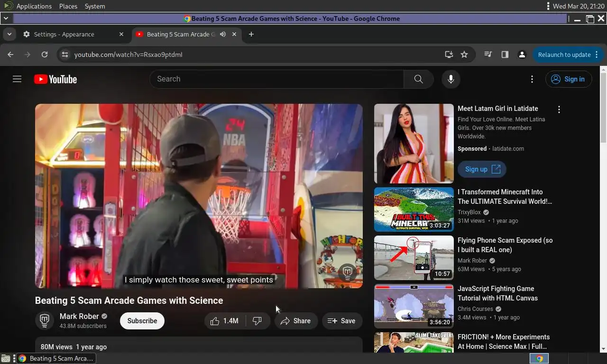Go to YouTube home via logo
The height and width of the screenshot is (364, 607).
(x=55, y=79)
